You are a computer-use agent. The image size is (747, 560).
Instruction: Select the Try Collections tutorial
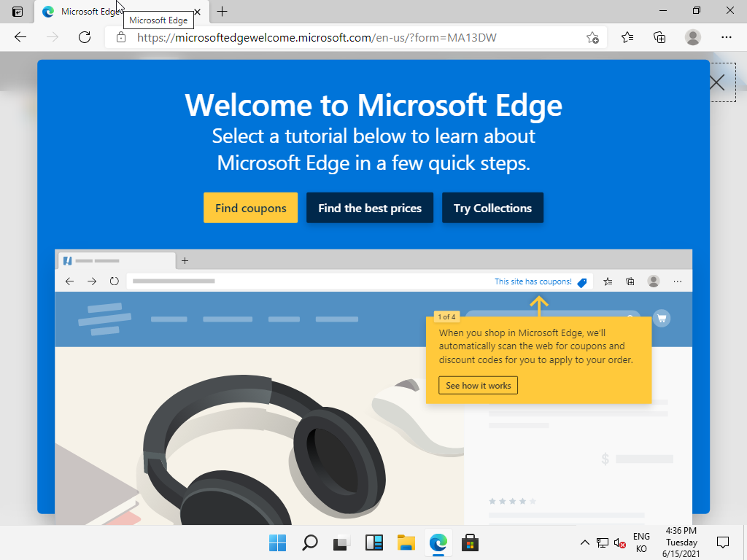[492, 208]
